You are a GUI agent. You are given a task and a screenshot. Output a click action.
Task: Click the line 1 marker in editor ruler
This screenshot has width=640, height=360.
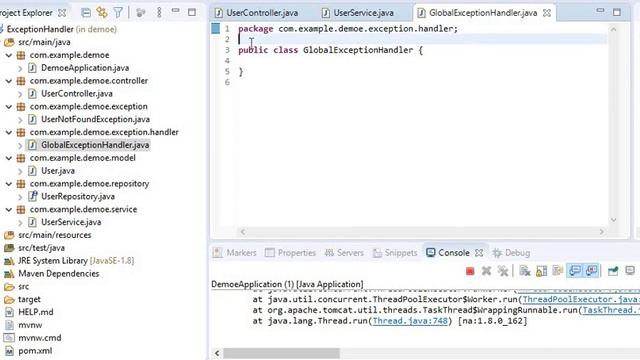click(216, 29)
